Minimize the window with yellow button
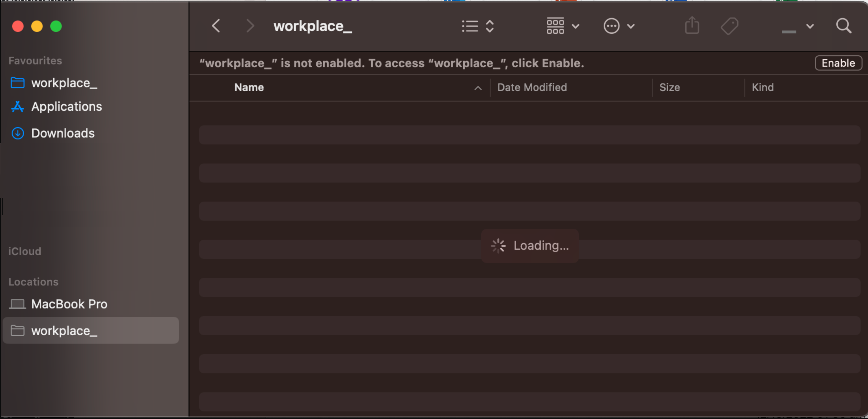 tap(37, 26)
